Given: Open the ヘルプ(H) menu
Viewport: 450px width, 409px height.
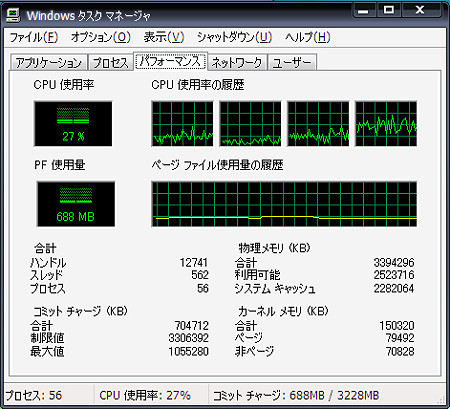Looking at the screenshot, I should tap(307, 37).
